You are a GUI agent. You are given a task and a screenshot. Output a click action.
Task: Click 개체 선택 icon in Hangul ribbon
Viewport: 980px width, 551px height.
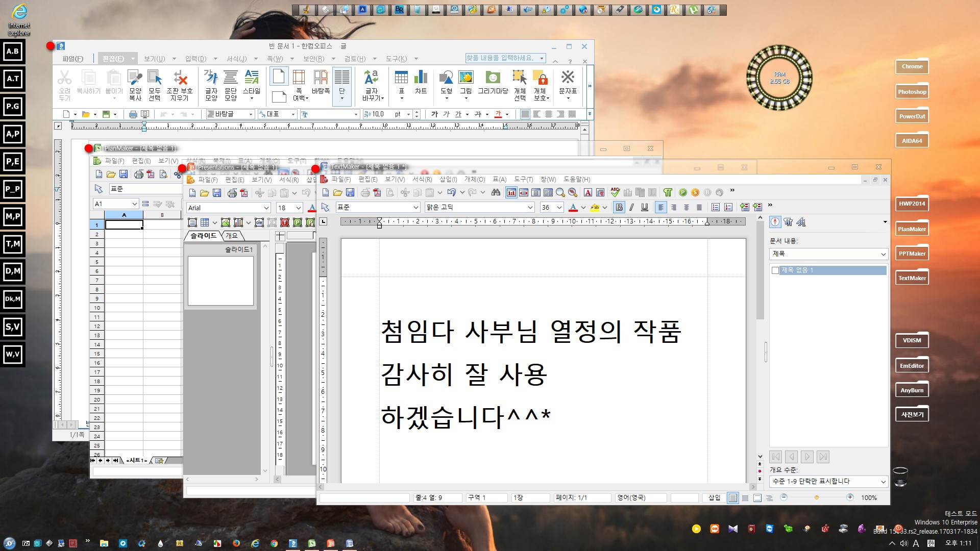pyautogui.click(x=520, y=85)
